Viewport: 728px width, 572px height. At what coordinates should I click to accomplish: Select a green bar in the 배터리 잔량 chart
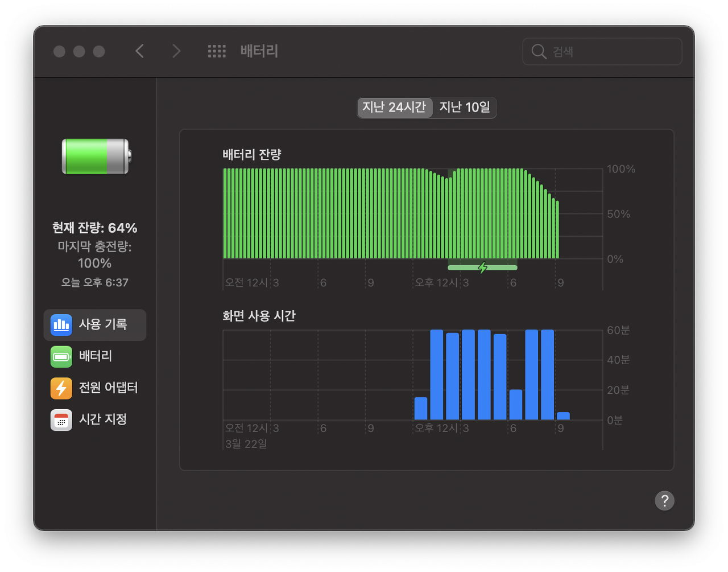[x=341, y=213]
